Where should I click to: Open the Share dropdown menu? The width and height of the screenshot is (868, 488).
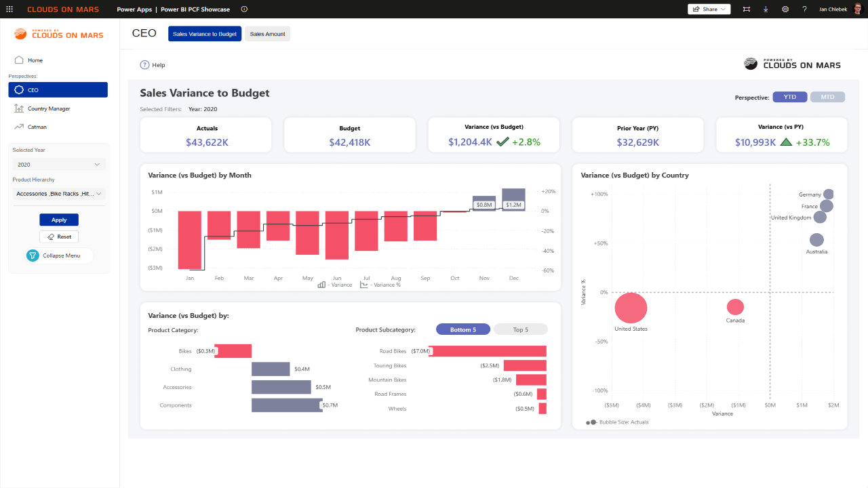tap(709, 9)
